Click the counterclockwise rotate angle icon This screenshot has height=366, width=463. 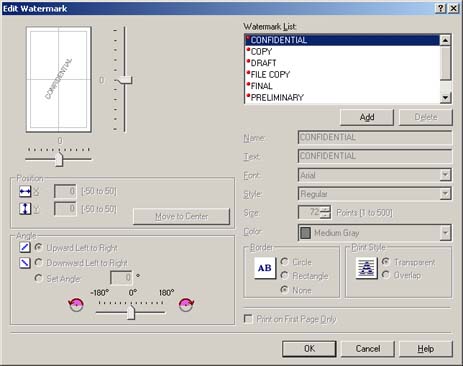coord(76,304)
